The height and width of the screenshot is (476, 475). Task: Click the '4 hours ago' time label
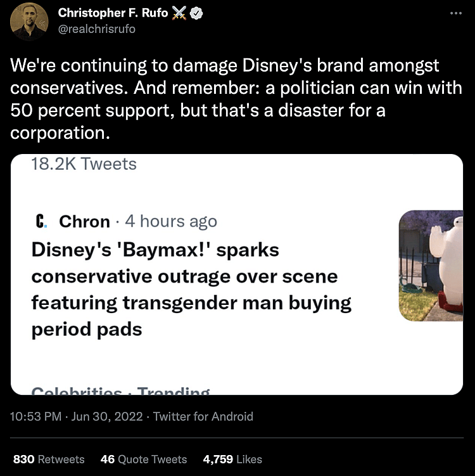click(x=171, y=221)
